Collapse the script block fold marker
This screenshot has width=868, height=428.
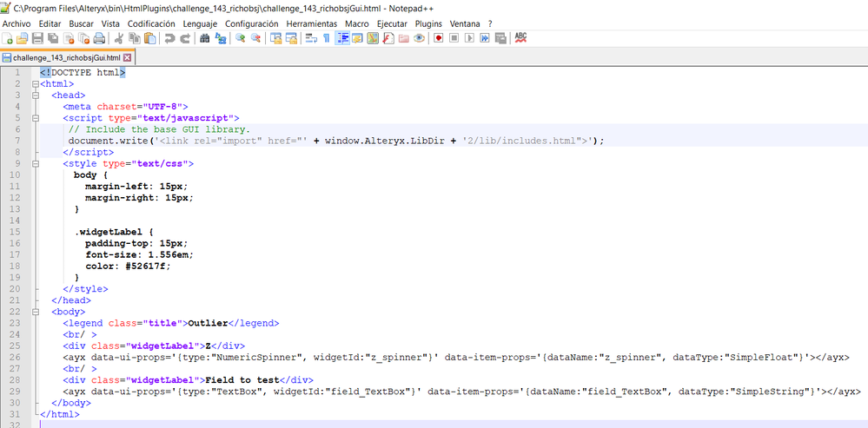click(36, 118)
